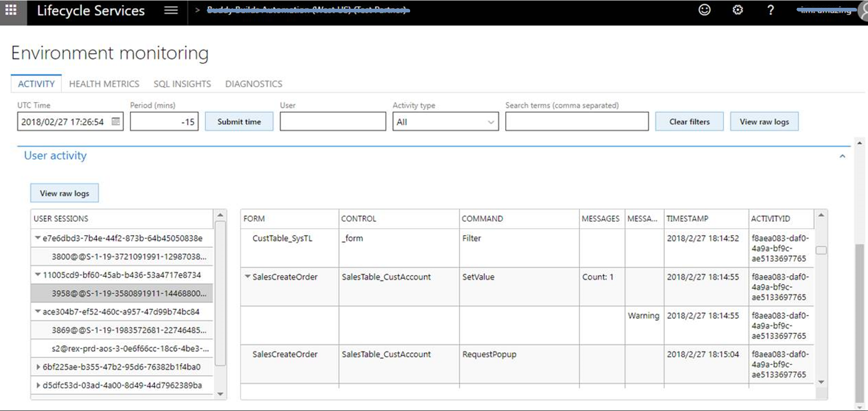This screenshot has height=411, width=868.
Task: Open the settings gear icon
Action: [737, 10]
